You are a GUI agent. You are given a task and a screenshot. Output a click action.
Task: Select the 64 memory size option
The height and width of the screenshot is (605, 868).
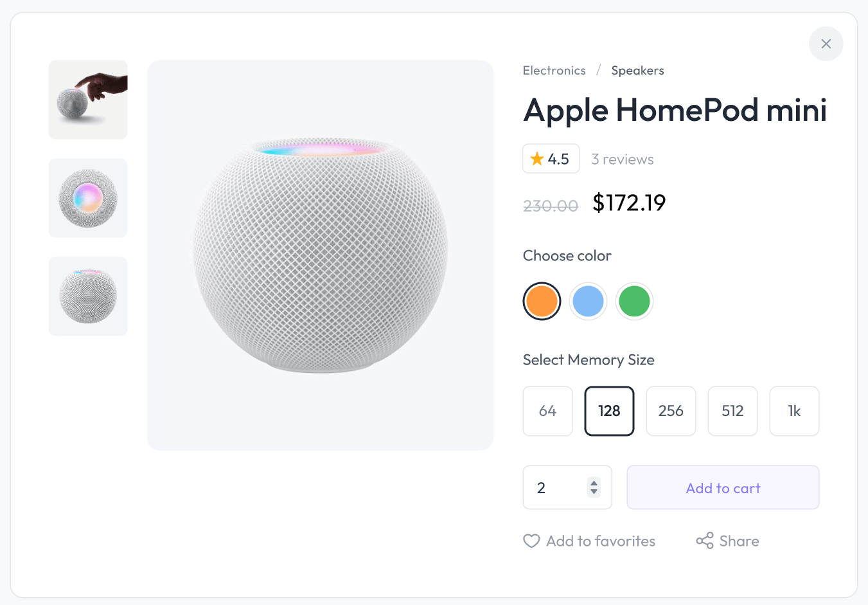click(547, 411)
